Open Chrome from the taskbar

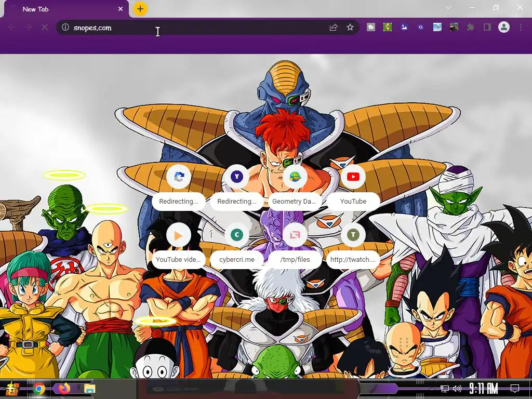pyautogui.click(x=39, y=389)
